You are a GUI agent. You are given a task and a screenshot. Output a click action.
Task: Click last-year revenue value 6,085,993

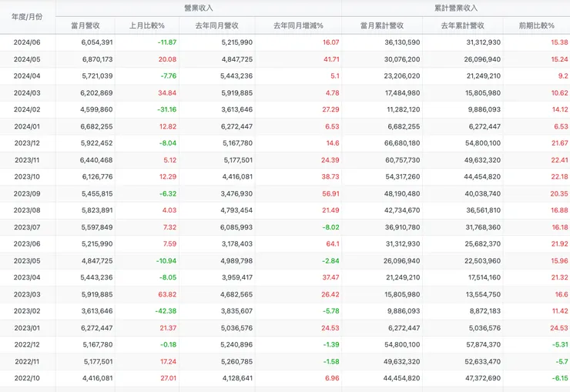[236, 227]
